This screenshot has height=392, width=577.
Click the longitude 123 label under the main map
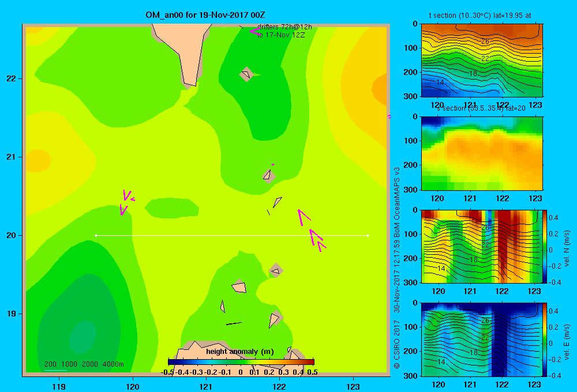(x=353, y=386)
